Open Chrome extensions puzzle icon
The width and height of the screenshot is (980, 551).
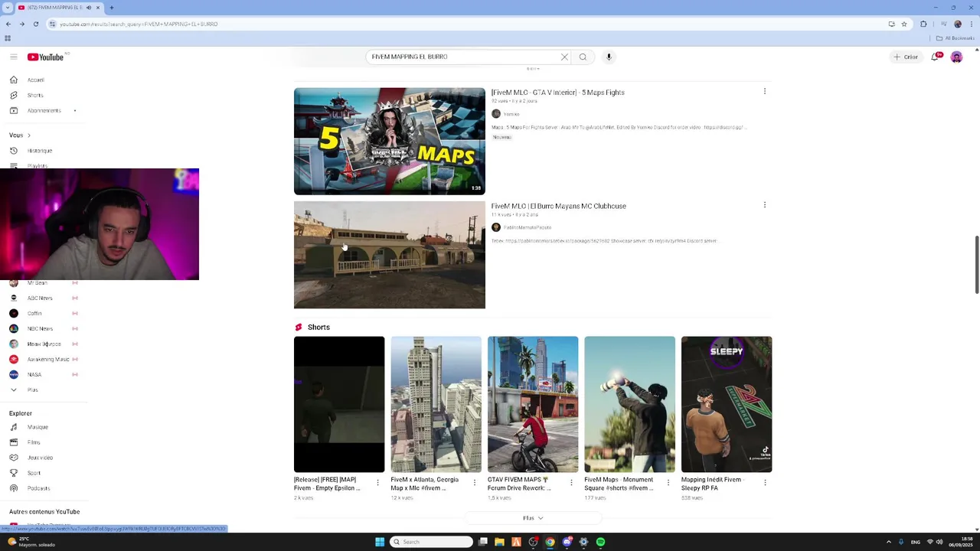click(x=923, y=24)
